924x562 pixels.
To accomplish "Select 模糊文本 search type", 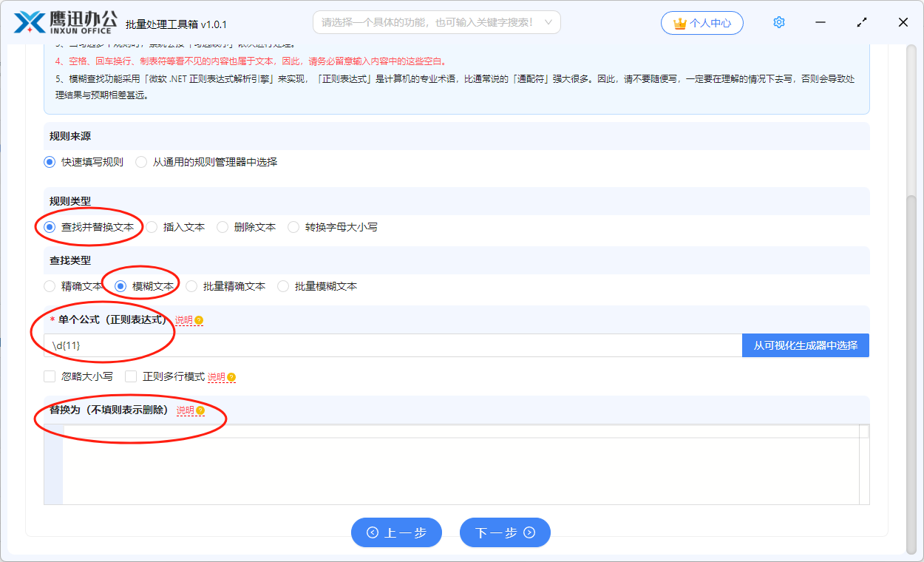I will (x=144, y=286).
